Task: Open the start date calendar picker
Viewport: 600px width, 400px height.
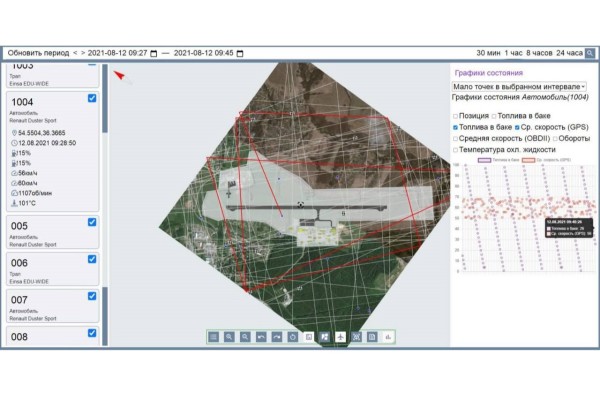Action: point(154,52)
